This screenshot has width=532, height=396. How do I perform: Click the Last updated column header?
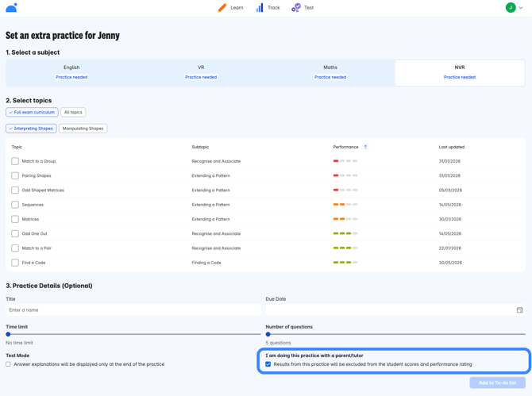click(452, 147)
